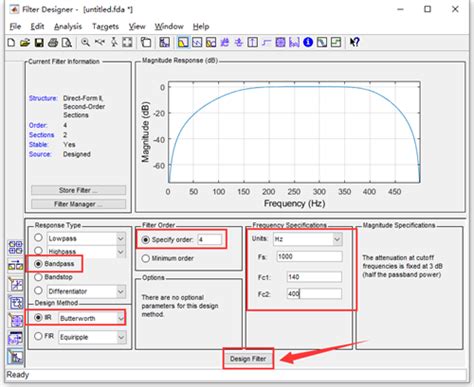
Task: Click the Print toolbar icon
Action: pyautogui.click(x=53, y=42)
